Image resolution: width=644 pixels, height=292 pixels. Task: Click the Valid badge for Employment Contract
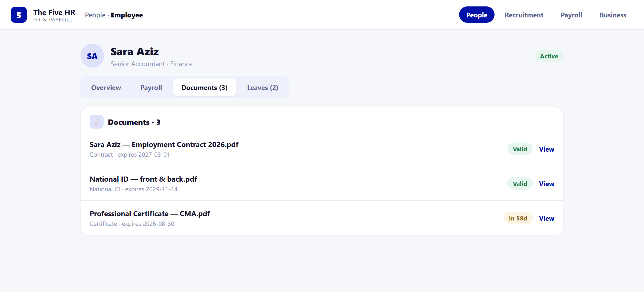[520, 149]
